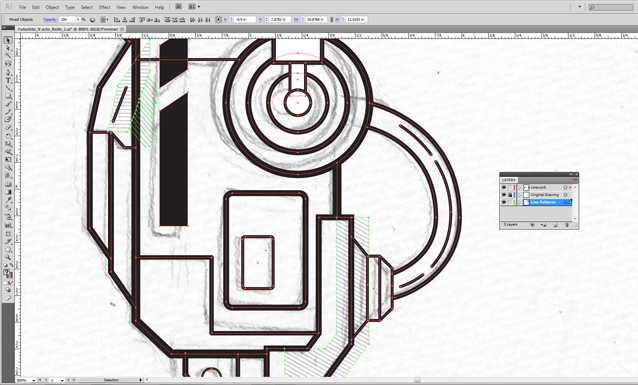Hide the Line Patterns layer eye icon
The image size is (638, 385).
point(504,202)
